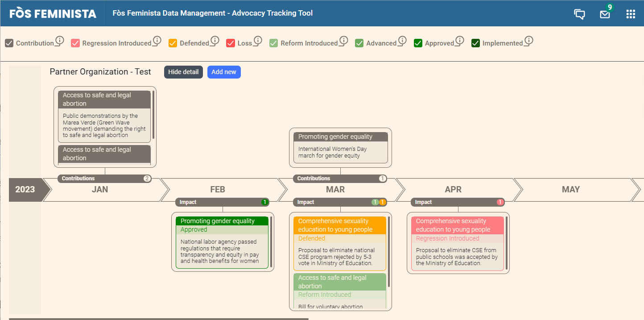
Task: Click the 1 count badge on March Contributions
Action: click(x=383, y=179)
